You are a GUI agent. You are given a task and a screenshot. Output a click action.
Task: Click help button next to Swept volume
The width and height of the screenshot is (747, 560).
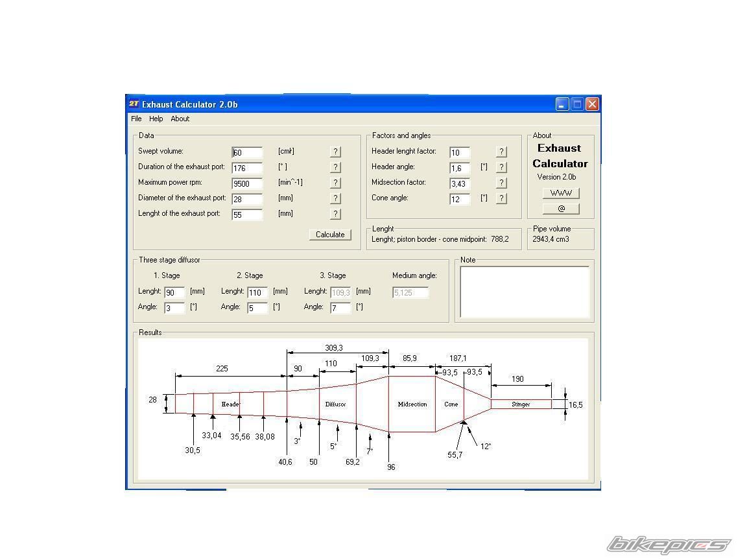[335, 152]
